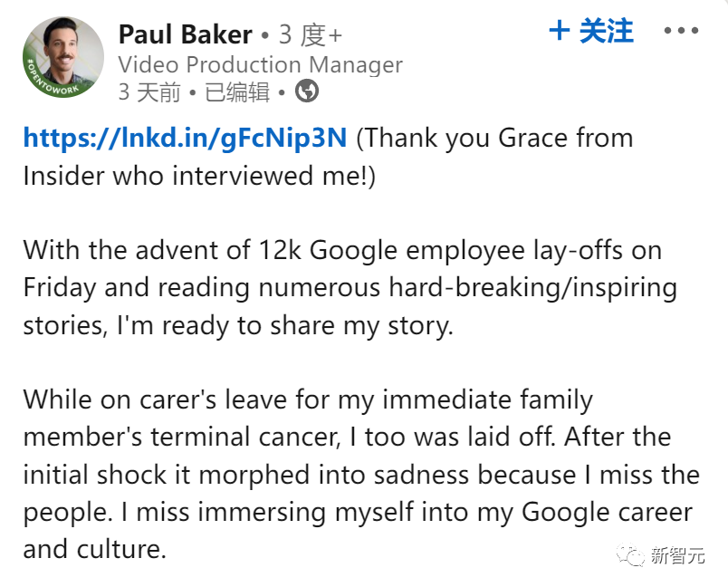Follow Paul Baker using 关注 button

coord(591,31)
